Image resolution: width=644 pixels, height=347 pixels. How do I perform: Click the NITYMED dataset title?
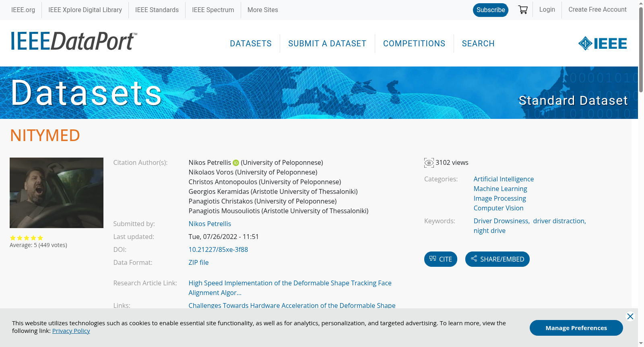45,135
